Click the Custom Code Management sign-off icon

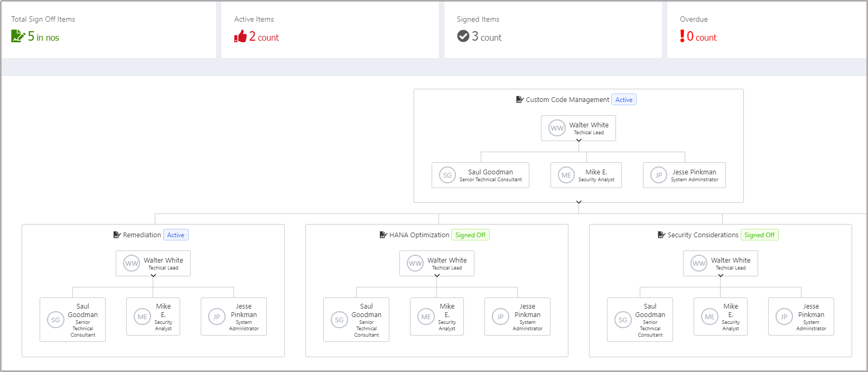520,99
